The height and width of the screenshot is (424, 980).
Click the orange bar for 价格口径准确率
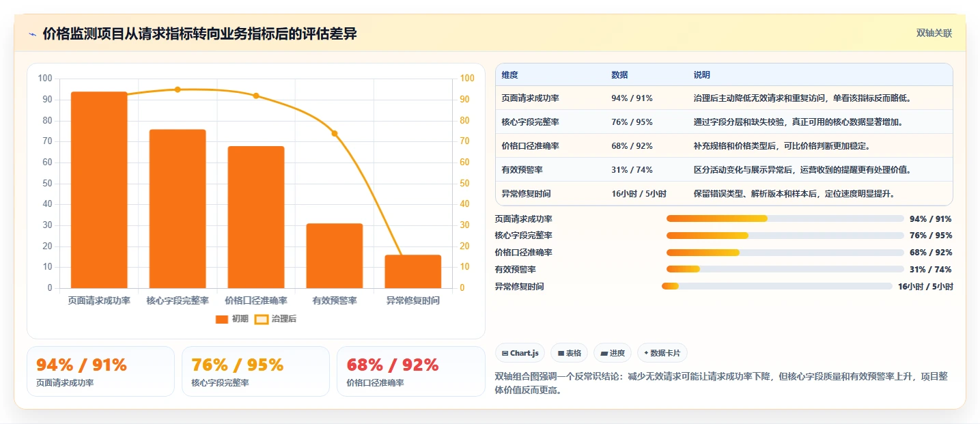[x=256, y=217]
